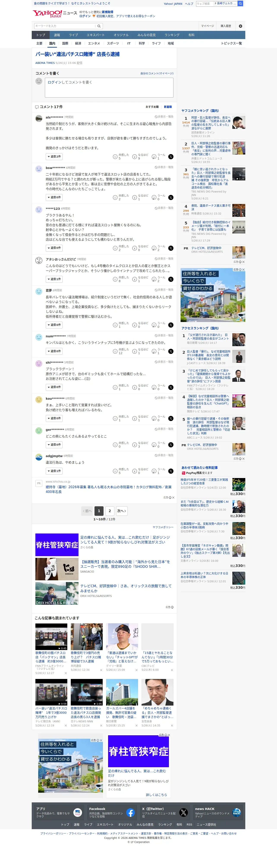Image resolution: width=277 pixels, height=868 pixels.
Task: Toggle 共感した on アタシおっさんだけど comment
Action: [121, 279]
